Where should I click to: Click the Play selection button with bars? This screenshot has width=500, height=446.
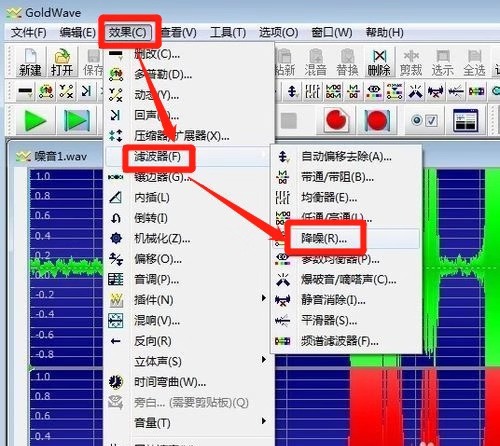tap(76, 120)
